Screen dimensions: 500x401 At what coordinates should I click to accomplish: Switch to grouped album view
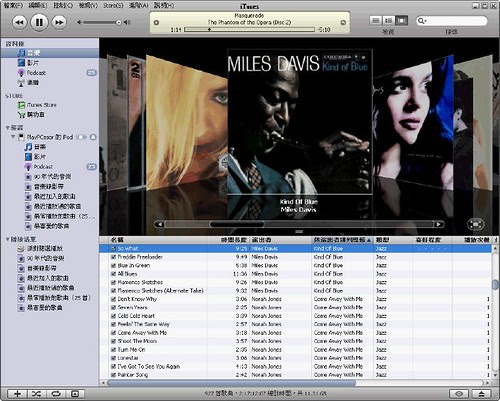(388, 21)
